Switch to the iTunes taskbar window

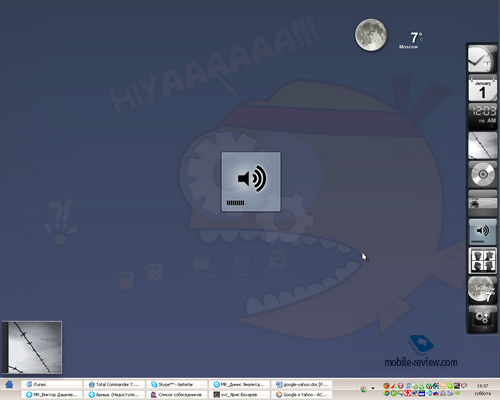click(52, 384)
